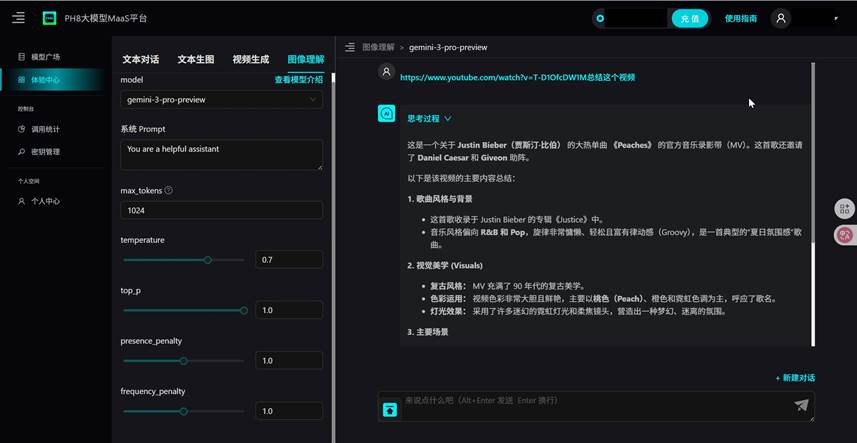Image resolution: width=857 pixels, height=443 pixels.
Task: Click the 模型广场 list icon
Action: click(21, 57)
